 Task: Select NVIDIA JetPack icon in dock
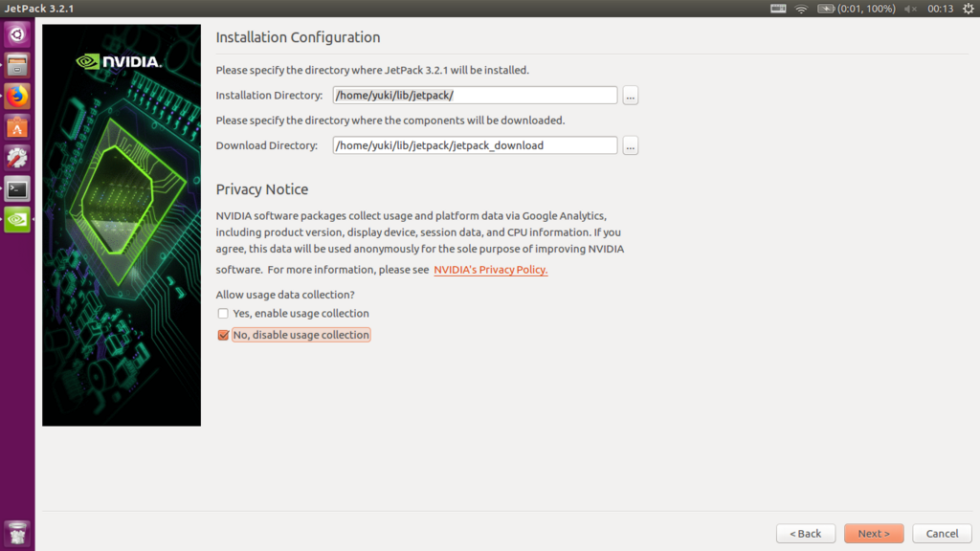[x=17, y=219]
